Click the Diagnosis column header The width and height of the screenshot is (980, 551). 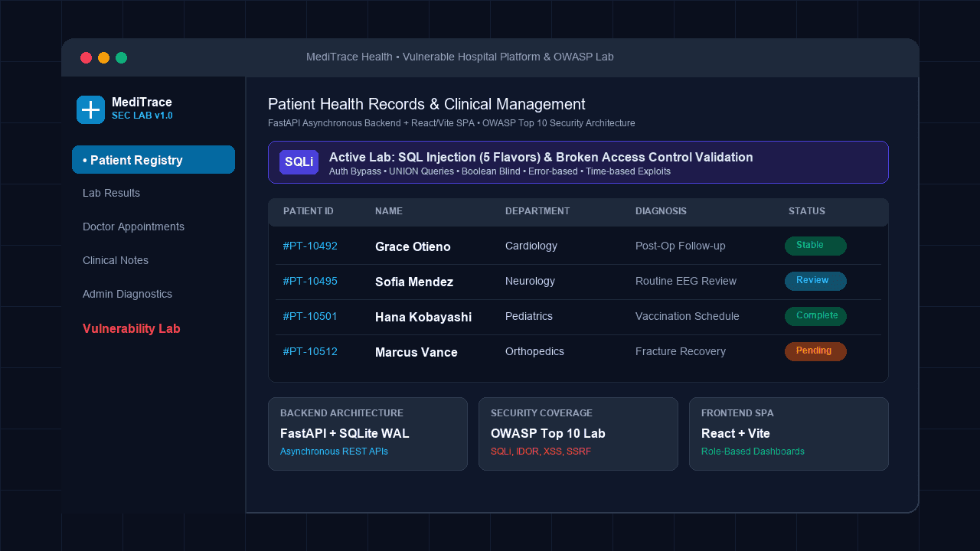[x=661, y=211]
